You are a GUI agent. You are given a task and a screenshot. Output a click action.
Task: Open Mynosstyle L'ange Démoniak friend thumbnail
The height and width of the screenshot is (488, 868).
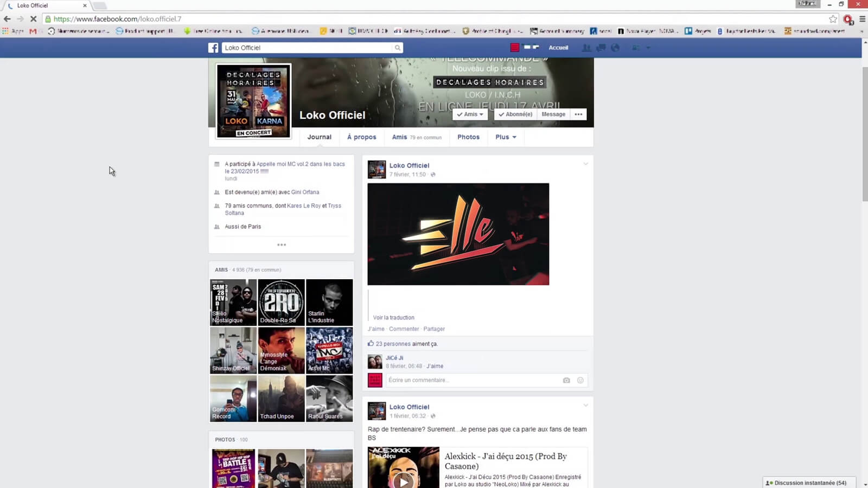281,350
